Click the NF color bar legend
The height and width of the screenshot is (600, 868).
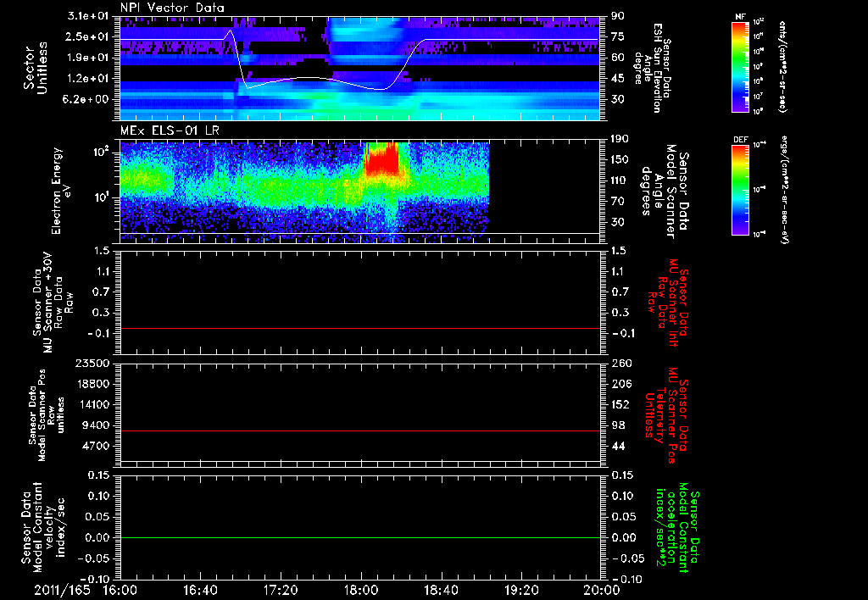click(x=740, y=67)
